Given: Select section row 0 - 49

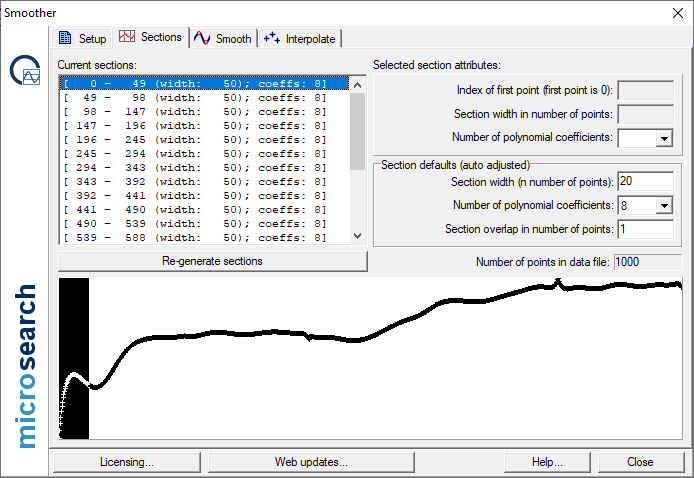Looking at the screenshot, I should 204,84.
